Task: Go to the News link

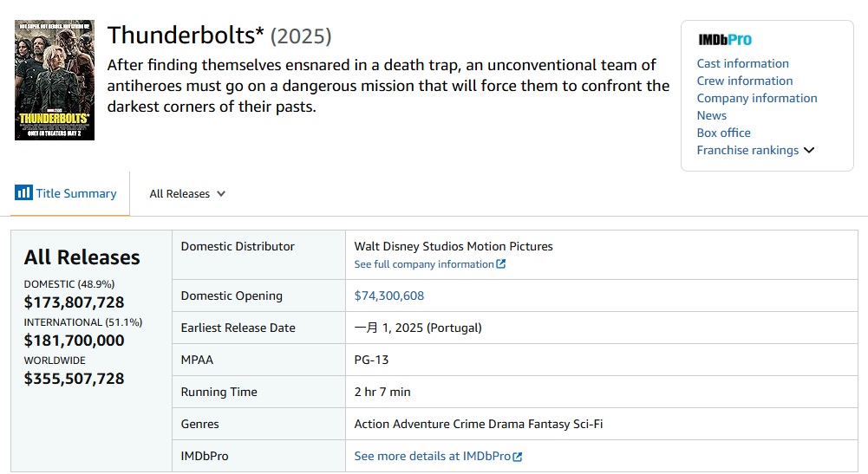Action: tap(711, 115)
